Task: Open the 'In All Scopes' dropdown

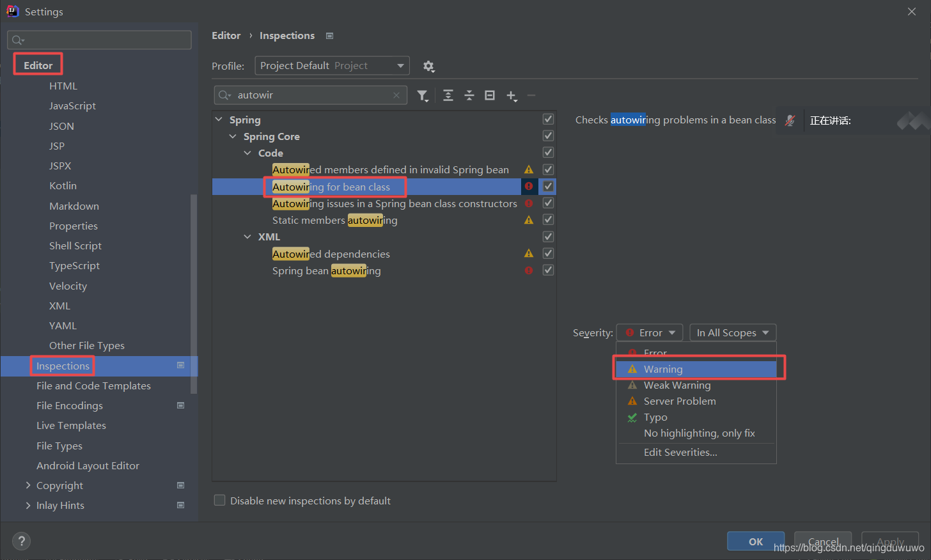Action: coord(733,332)
